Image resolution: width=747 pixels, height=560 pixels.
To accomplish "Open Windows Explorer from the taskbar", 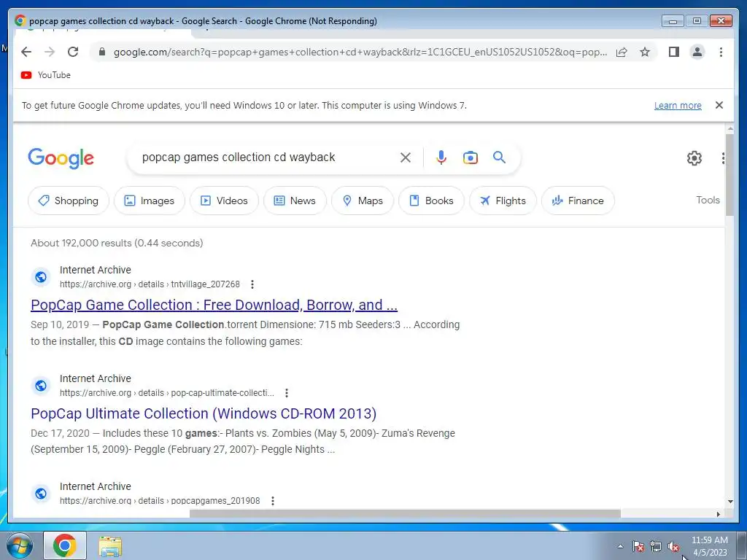I will coord(110,546).
